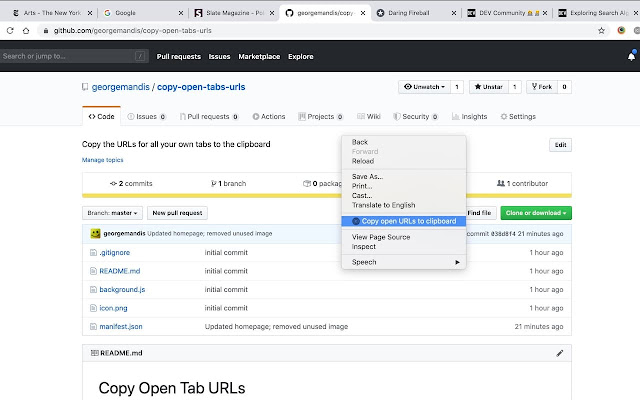Click the Edit description button
Viewport: 640px width, 400px height.
tap(560, 145)
